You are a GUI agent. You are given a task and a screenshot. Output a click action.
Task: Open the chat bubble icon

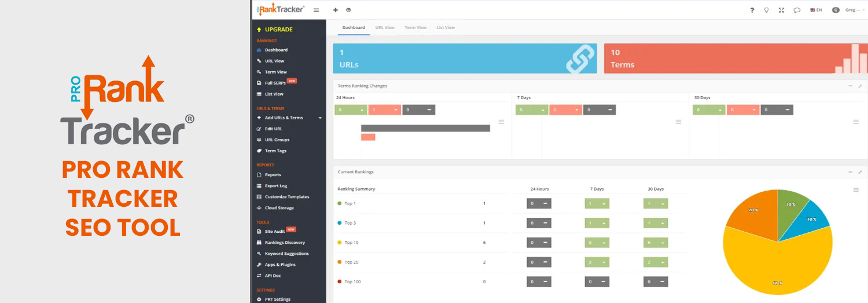tap(797, 10)
